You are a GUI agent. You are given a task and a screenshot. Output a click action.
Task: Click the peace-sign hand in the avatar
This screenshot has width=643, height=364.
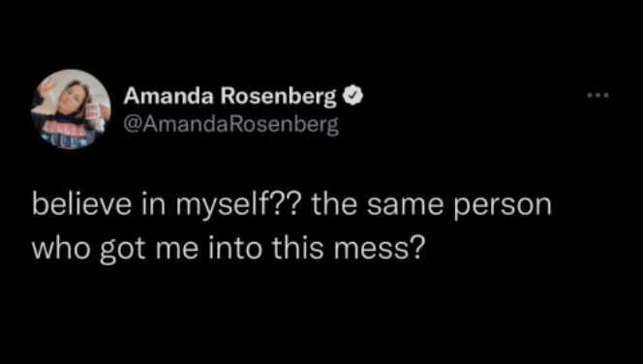pyautogui.click(x=46, y=85)
